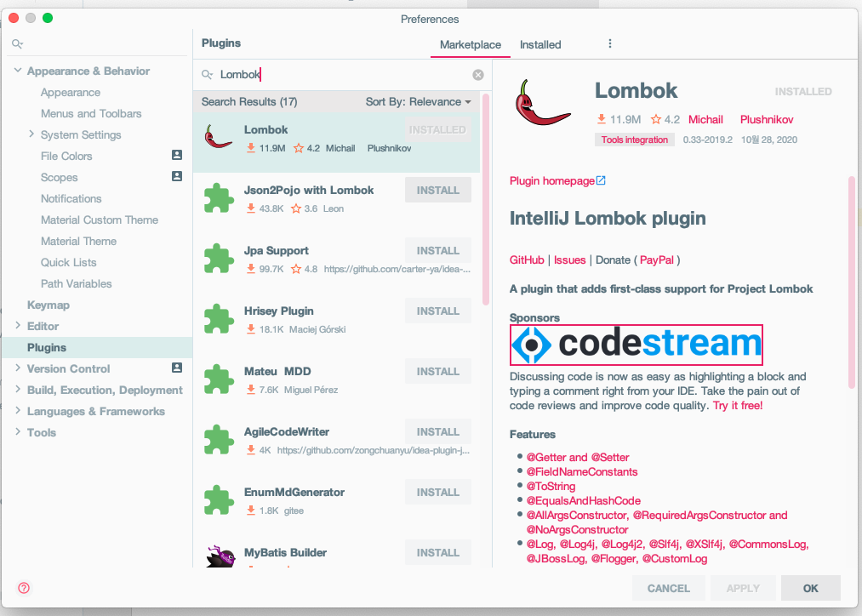The width and height of the screenshot is (862, 616).
Task: Expand System Settings tree node
Action: tap(31, 134)
